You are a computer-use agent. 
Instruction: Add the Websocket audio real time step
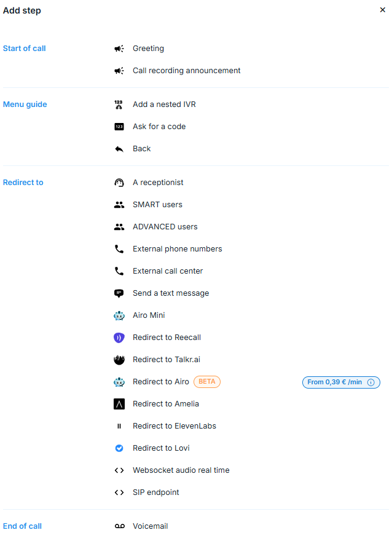181,470
